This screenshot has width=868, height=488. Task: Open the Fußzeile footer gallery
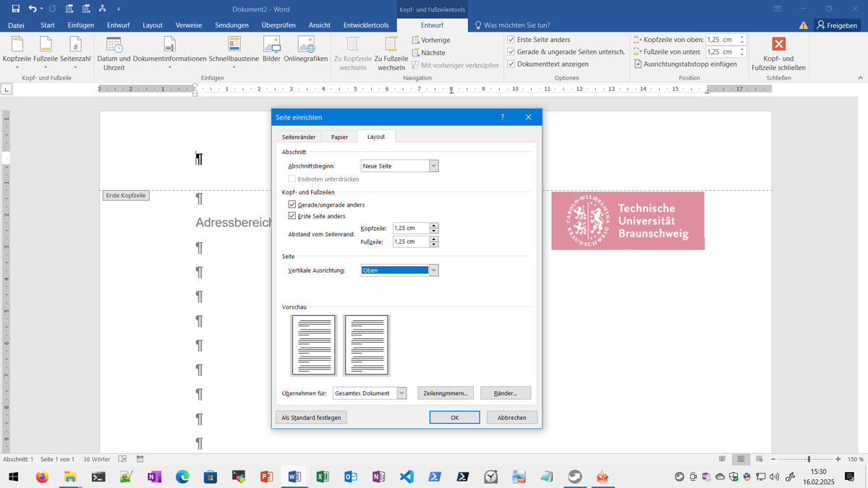[x=45, y=53]
